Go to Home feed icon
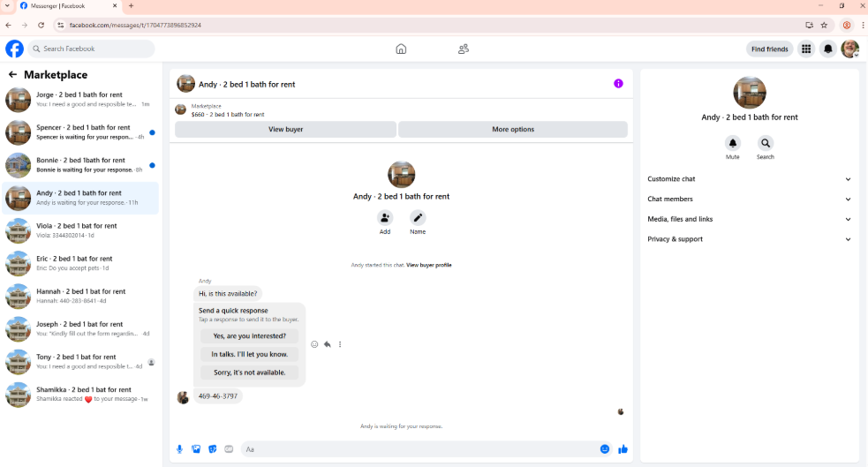The width and height of the screenshot is (868, 467). coord(401,49)
